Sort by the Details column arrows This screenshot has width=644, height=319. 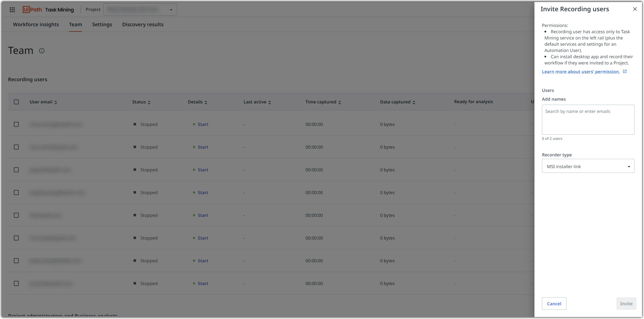click(206, 102)
